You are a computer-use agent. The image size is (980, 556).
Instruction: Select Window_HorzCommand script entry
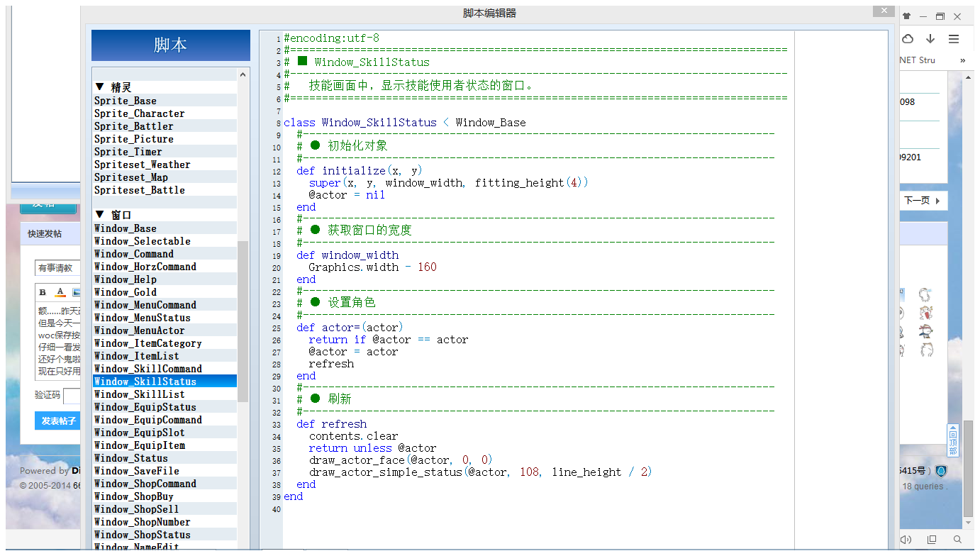(x=165, y=267)
